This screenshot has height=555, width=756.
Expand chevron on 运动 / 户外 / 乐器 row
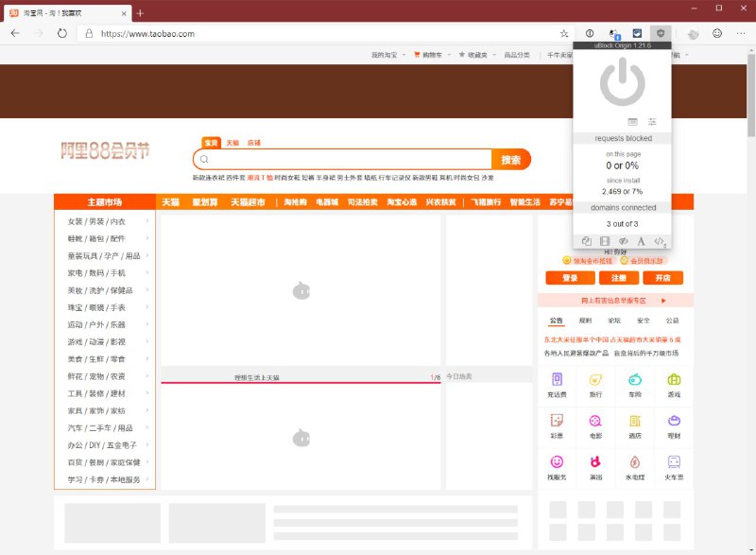click(147, 324)
